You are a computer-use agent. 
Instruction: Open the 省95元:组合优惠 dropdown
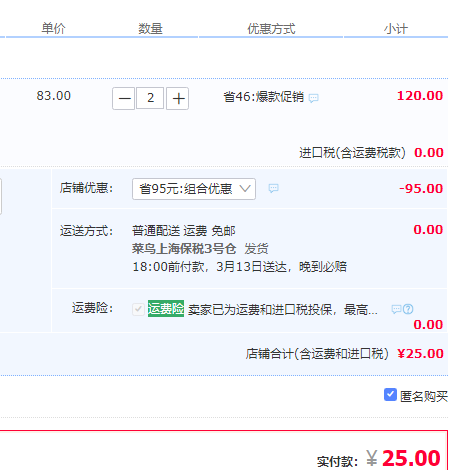pos(194,189)
